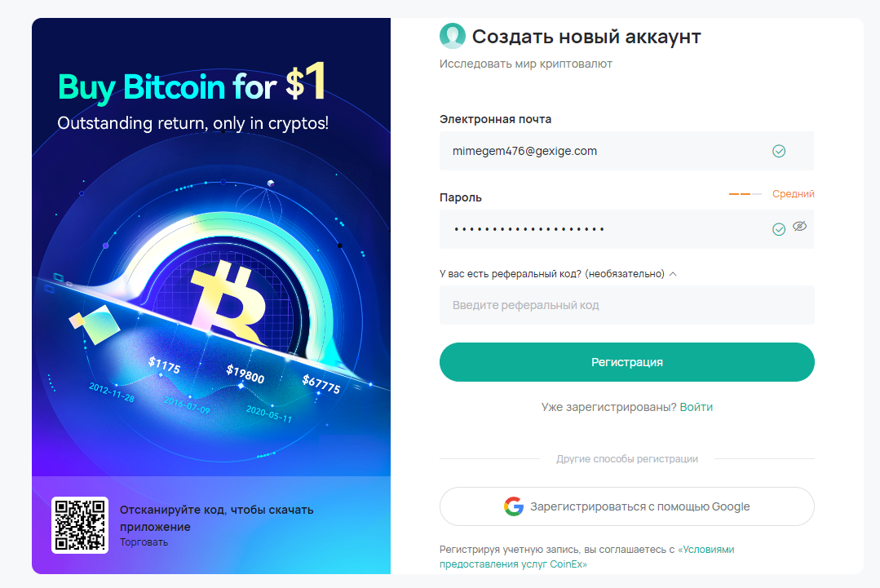The width and height of the screenshot is (880, 588).
Task: Click the profile avatar icon
Action: point(453,36)
